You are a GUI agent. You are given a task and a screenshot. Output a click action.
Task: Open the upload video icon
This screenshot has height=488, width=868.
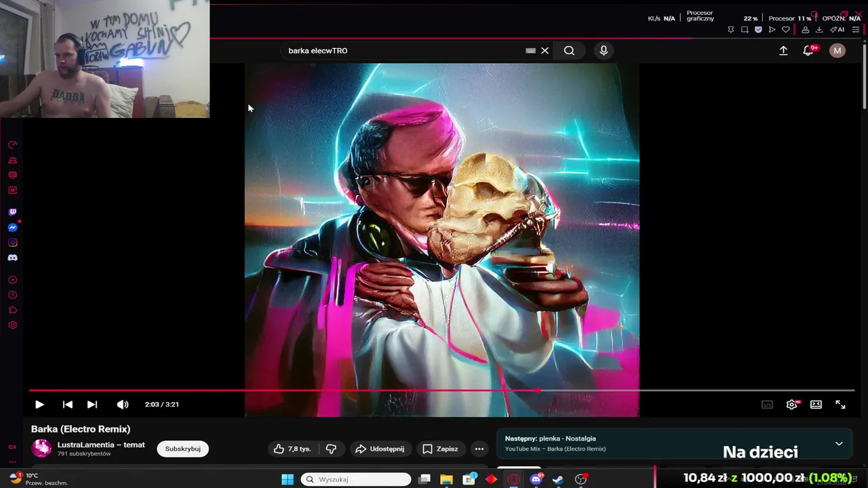pyautogui.click(x=783, y=51)
